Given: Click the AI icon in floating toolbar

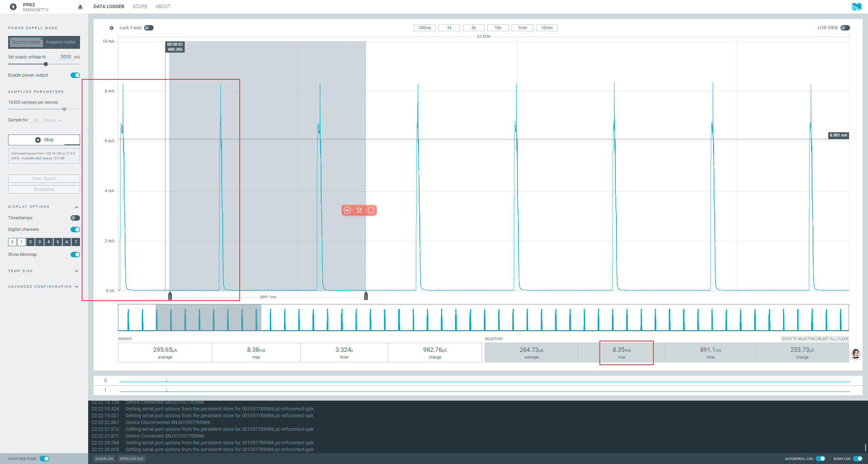Looking at the screenshot, I should 347,210.
